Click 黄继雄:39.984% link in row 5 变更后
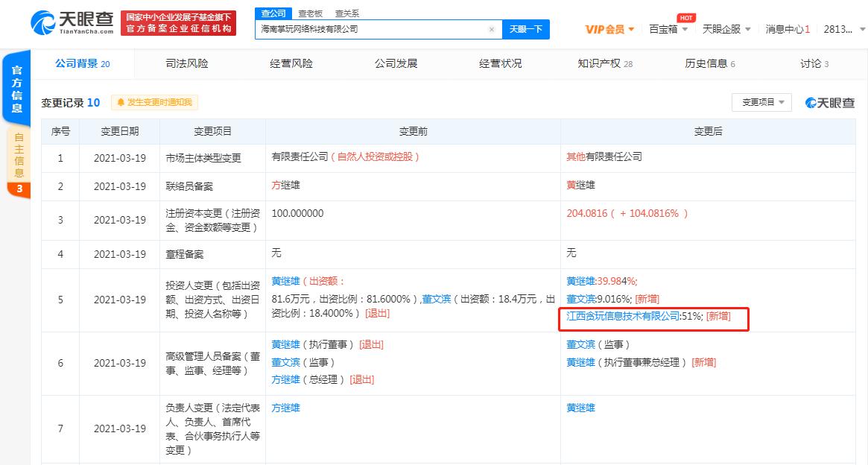The height and width of the screenshot is (465, 868). click(x=602, y=281)
